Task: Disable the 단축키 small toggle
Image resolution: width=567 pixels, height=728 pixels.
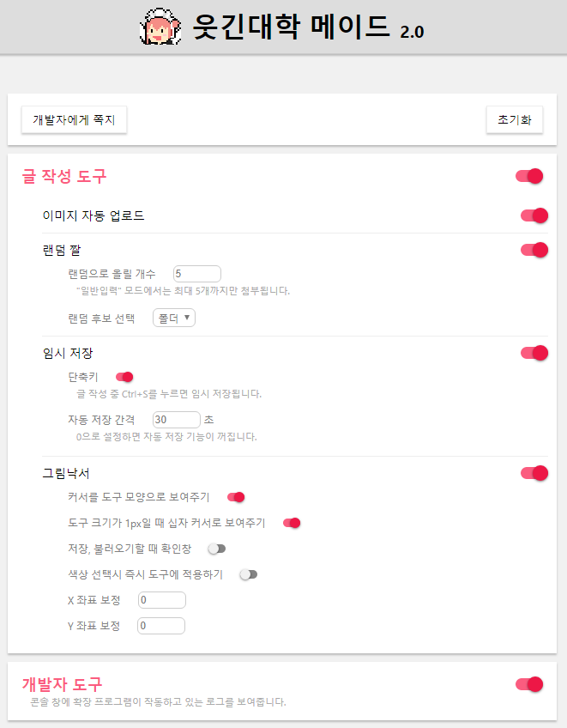Action: pos(124,377)
